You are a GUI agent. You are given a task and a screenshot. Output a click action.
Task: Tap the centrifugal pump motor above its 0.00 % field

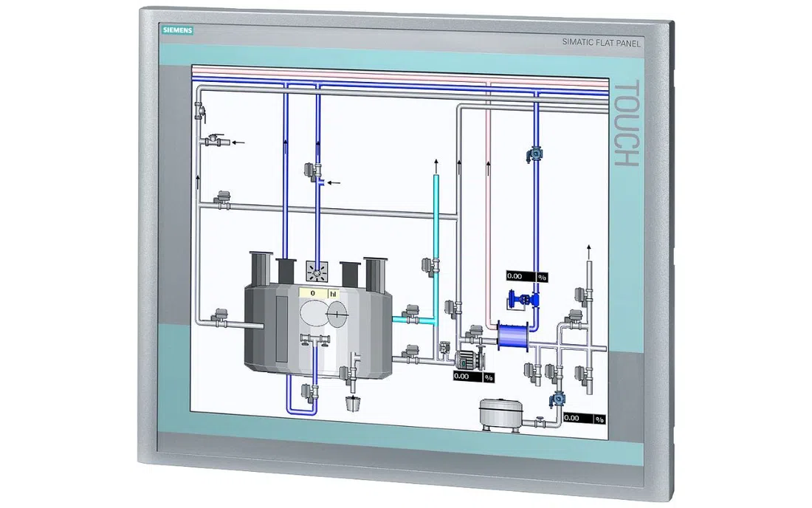469,358
